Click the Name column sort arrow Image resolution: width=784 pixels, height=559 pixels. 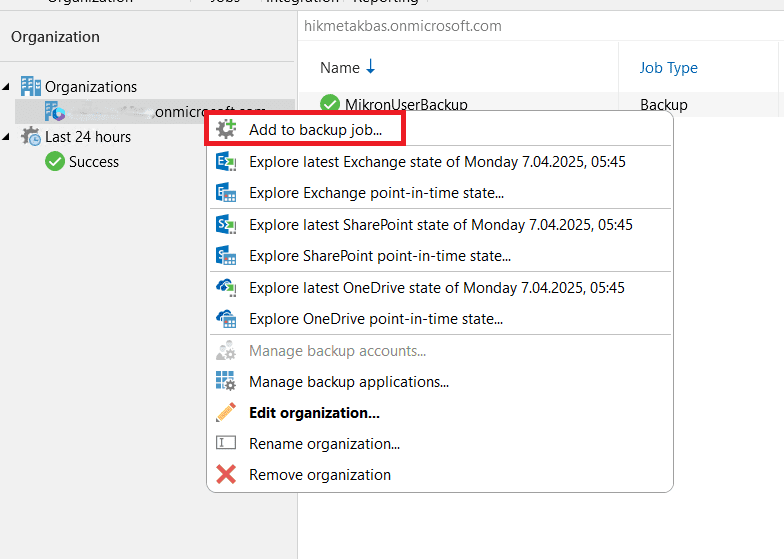tap(370, 66)
